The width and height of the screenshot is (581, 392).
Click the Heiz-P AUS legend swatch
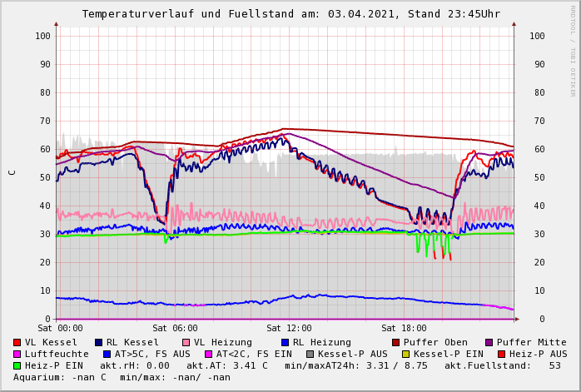(502, 355)
